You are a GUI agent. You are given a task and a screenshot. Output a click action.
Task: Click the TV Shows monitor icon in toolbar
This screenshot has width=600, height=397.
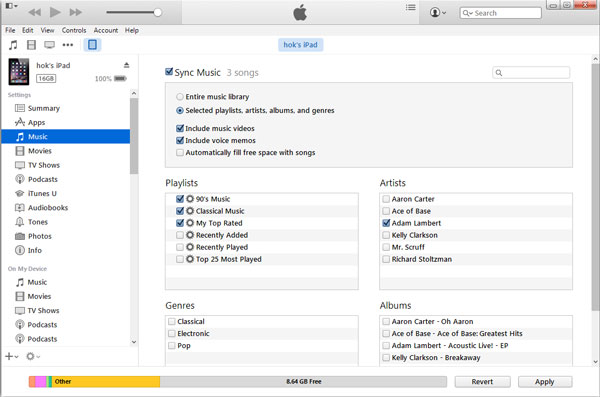49,45
